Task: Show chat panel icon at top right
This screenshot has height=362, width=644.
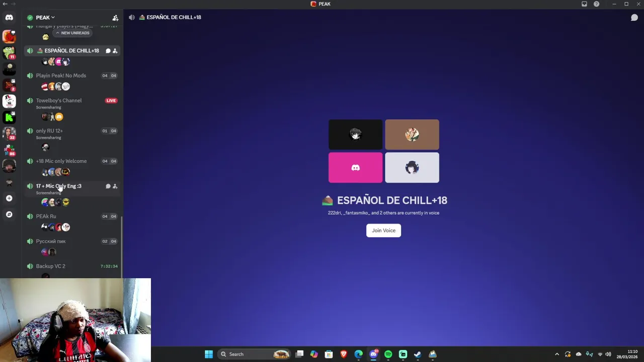Action: point(634,18)
